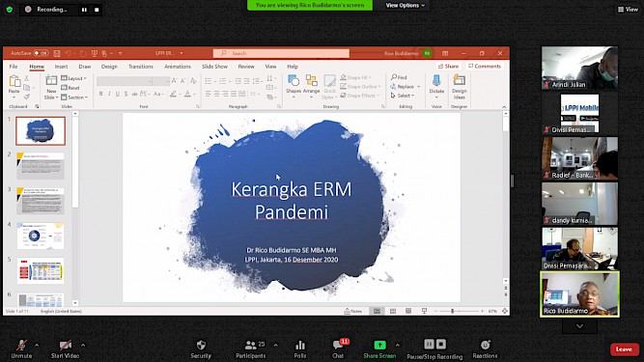The height and width of the screenshot is (362, 644).
Task: Open Zoom Security options
Action: coord(201,349)
